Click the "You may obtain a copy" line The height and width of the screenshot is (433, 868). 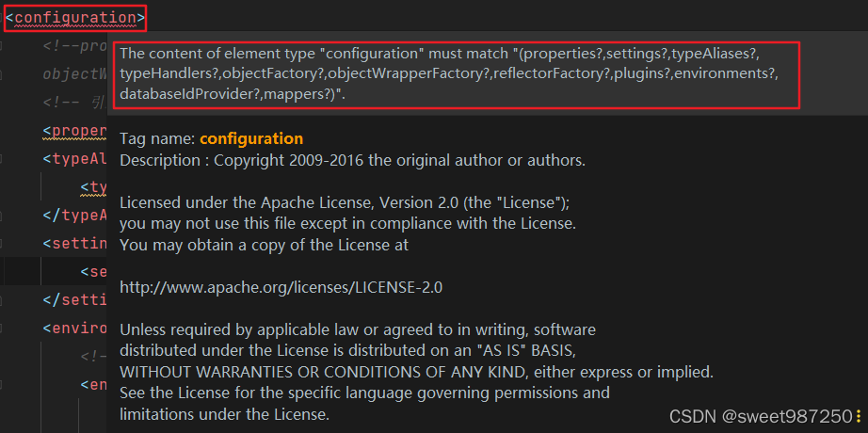[264, 245]
